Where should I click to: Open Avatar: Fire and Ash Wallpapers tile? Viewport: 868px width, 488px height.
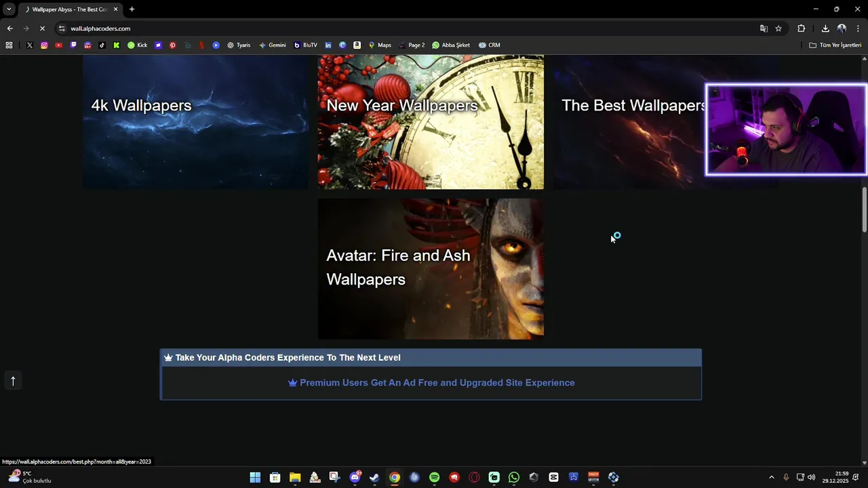(x=431, y=268)
